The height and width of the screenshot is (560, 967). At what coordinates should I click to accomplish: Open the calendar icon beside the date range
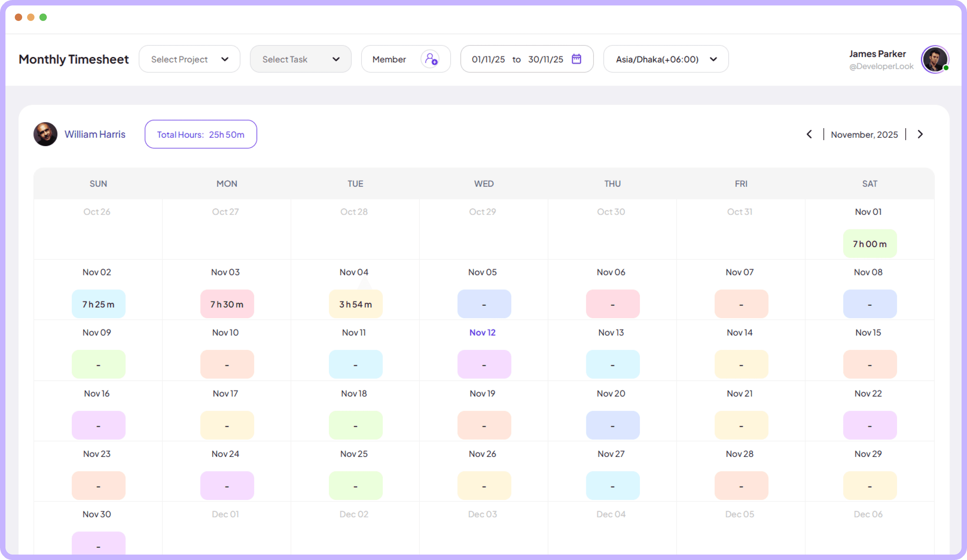pos(576,59)
